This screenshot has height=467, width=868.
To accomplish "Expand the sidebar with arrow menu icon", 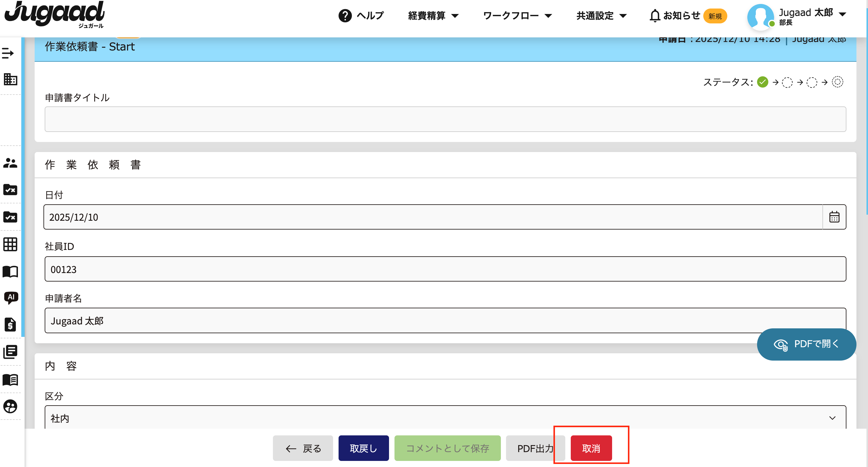I will [x=8, y=53].
